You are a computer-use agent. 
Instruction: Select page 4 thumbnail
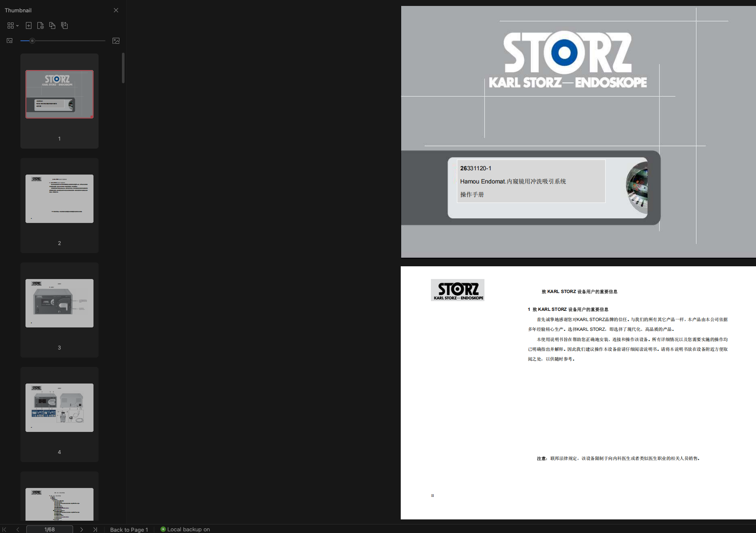[59, 408]
